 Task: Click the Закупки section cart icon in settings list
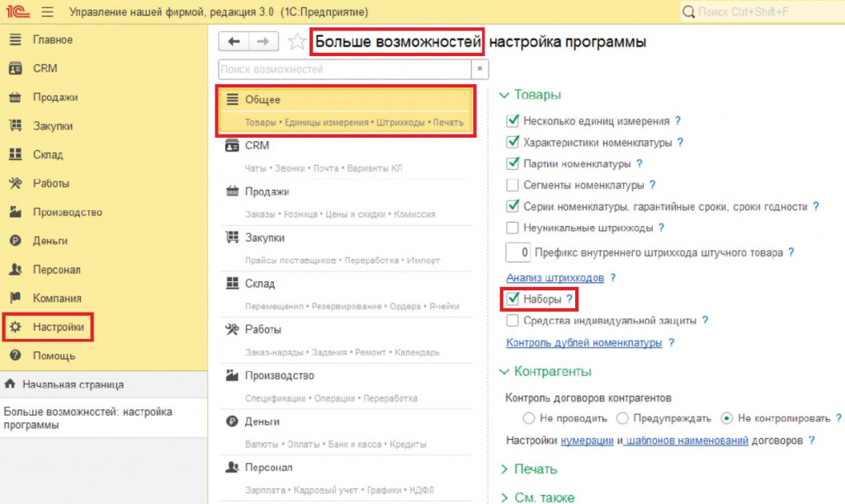point(232,238)
